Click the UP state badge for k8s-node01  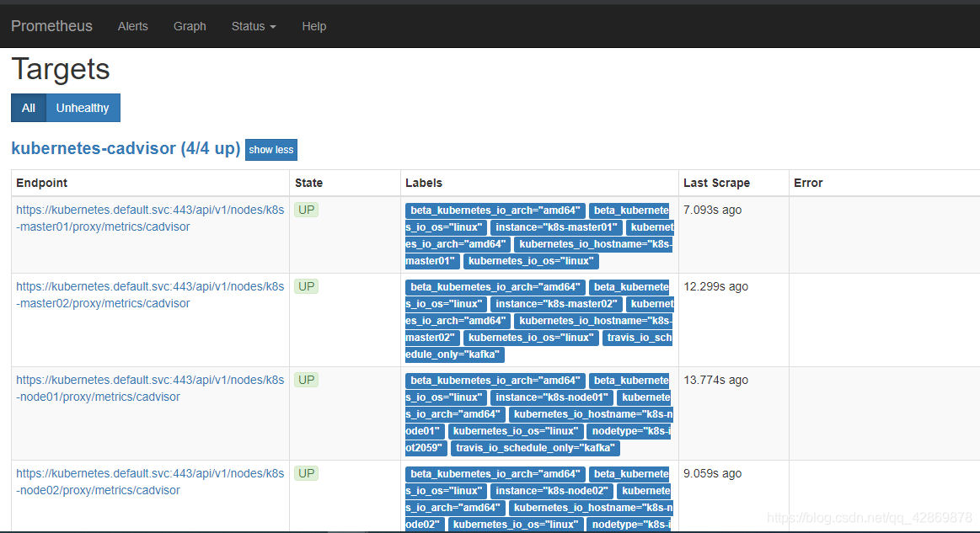click(306, 380)
